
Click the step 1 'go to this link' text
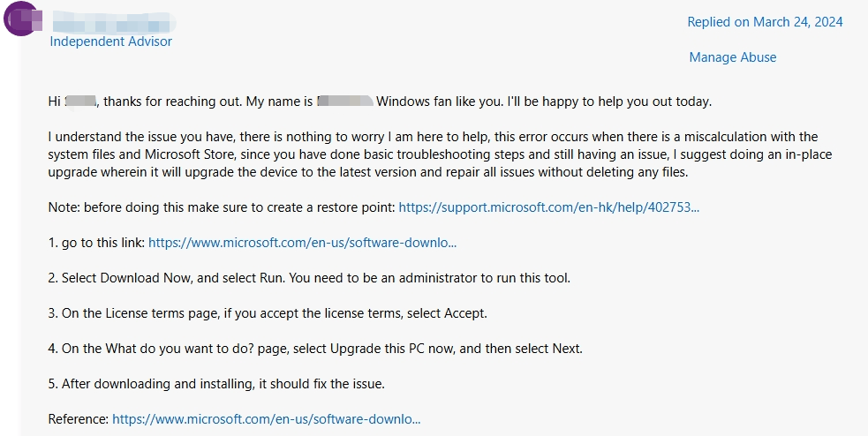(x=97, y=243)
